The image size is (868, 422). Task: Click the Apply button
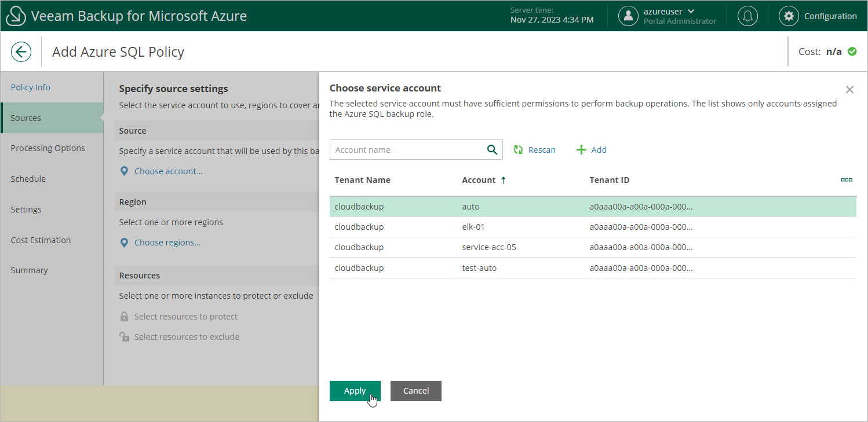click(355, 391)
